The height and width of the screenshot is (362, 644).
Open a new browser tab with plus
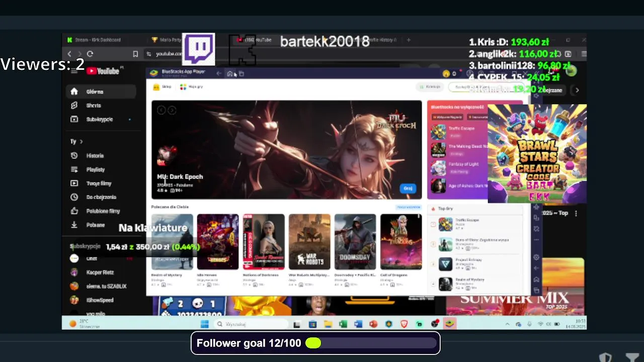click(409, 40)
